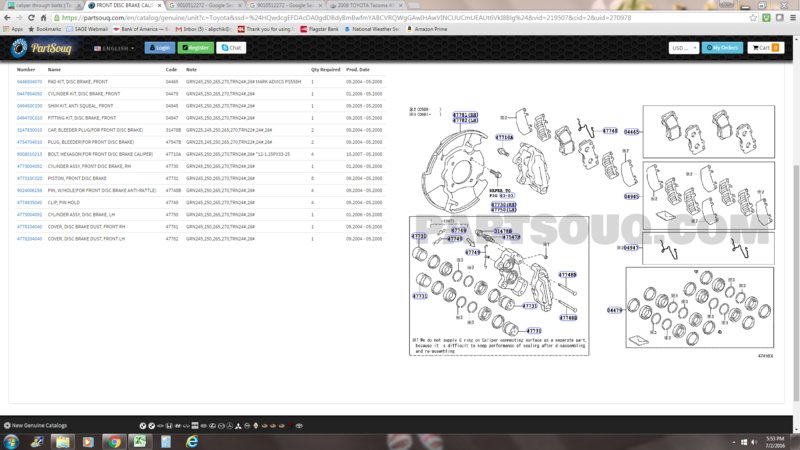The height and width of the screenshot is (450, 800).
Task: Open the Bookmarks folder in bookmarks bar
Action: [44, 29]
